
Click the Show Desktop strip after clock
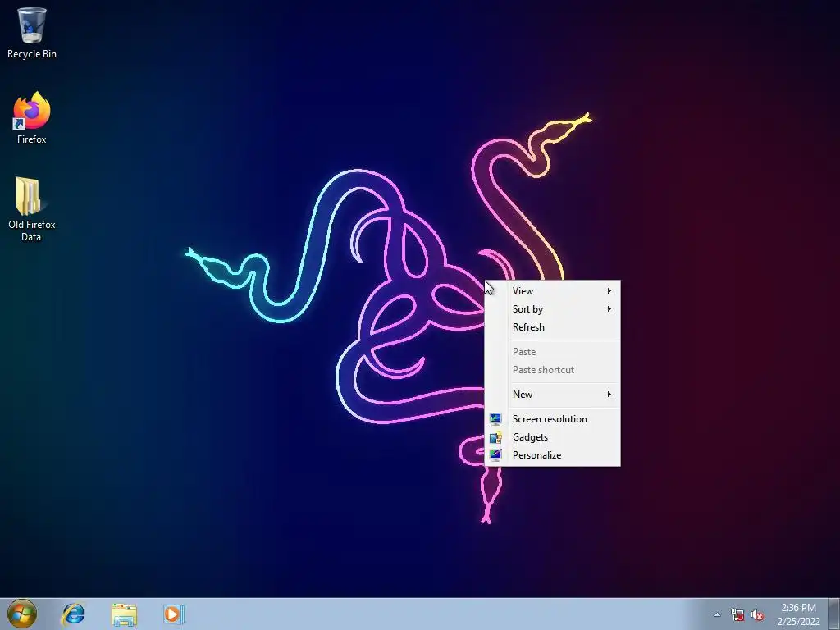[834, 614]
